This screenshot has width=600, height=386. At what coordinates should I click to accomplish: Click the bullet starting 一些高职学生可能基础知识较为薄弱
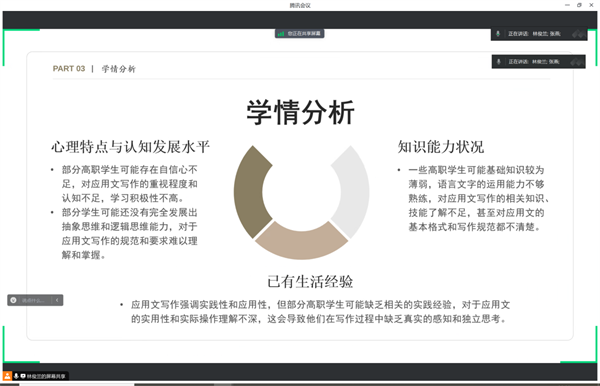coord(479,198)
